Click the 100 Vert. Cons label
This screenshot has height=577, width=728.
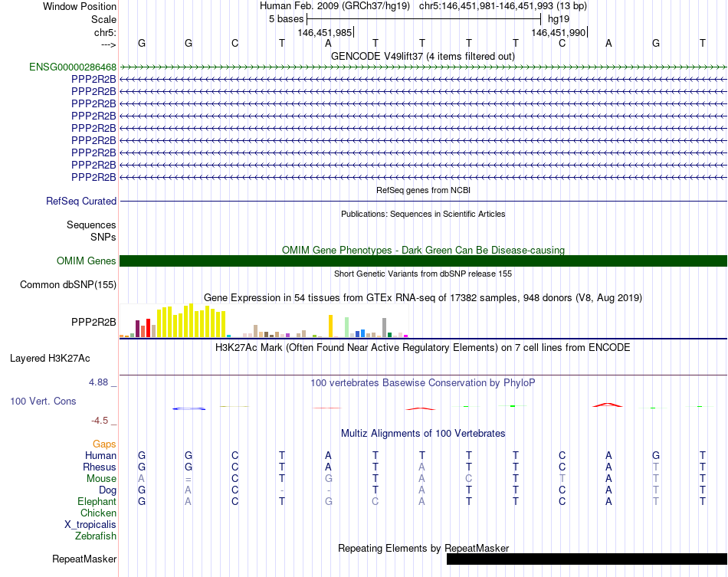[43, 401]
